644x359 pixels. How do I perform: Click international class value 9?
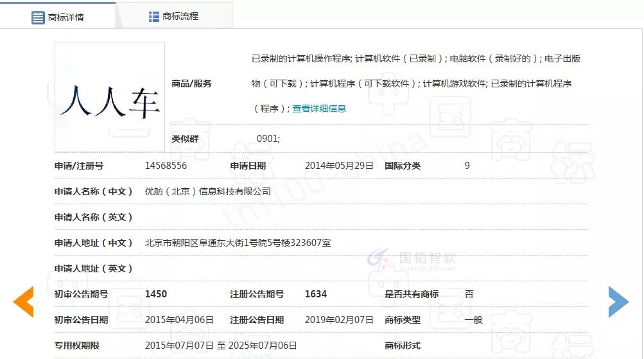(x=467, y=166)
